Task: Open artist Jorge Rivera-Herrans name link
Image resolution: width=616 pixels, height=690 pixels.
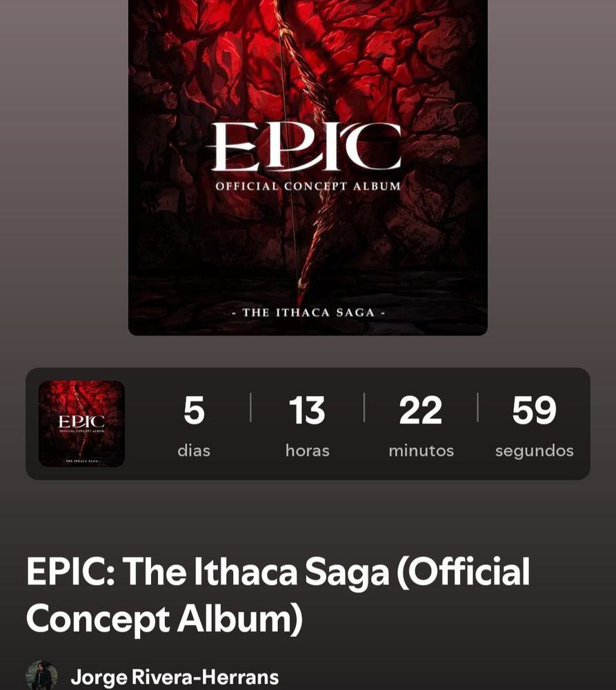Action: 175,678
